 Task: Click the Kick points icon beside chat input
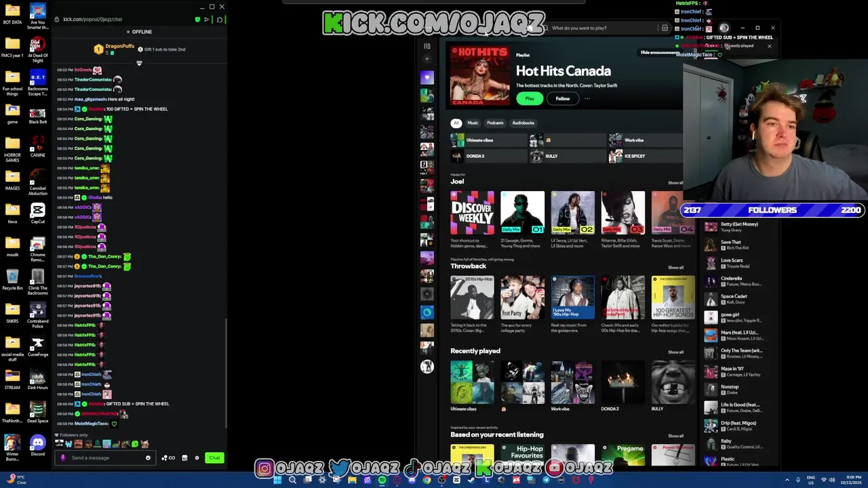click(x=168, y=457)
